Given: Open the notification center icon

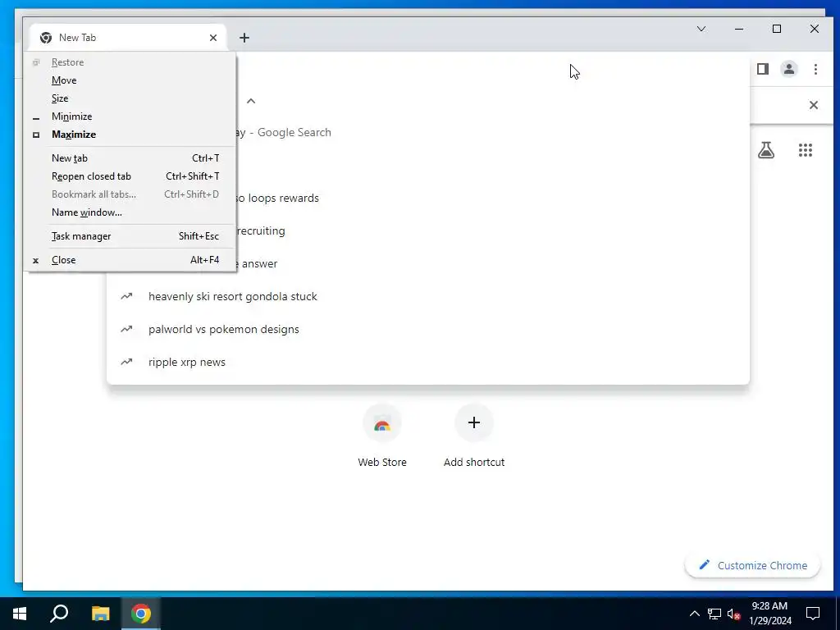Looking at the screenshot, I should click(813, 614).
